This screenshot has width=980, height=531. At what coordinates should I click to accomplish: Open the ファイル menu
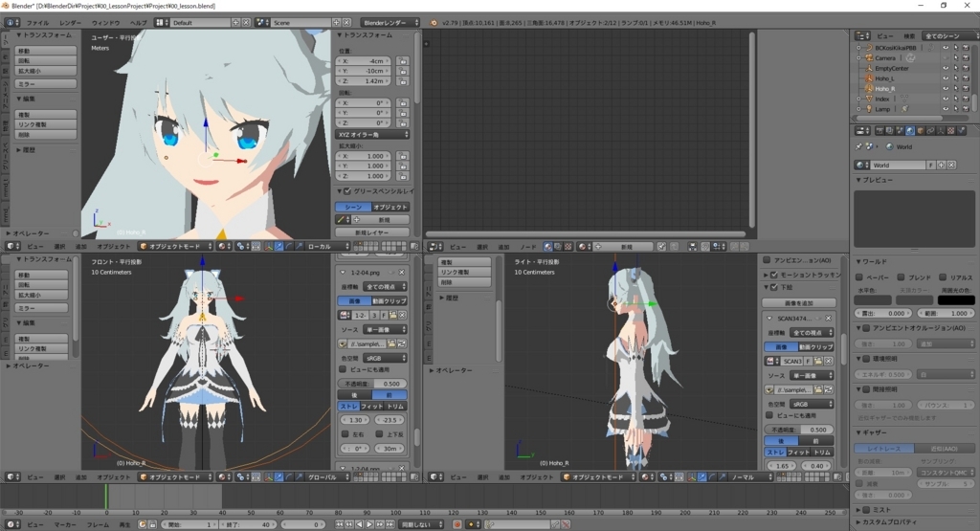pos(37,23)
